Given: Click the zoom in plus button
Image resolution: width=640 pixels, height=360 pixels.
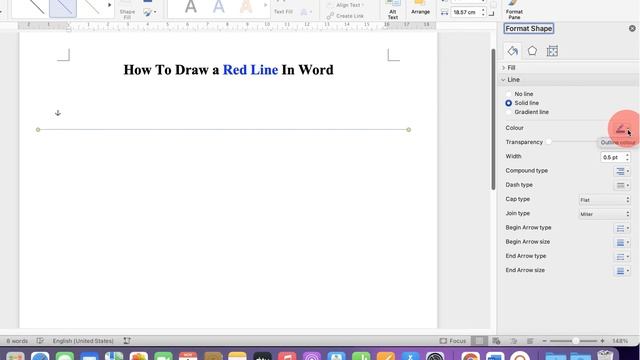Looking at the screenshot, I should 602,341.
